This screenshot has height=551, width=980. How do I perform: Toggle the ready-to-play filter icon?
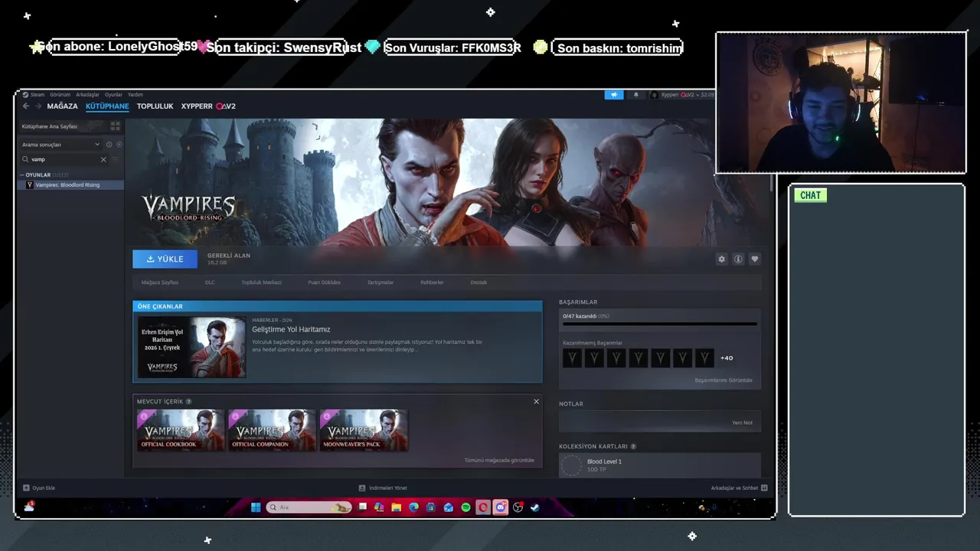[x=119, y=145]
